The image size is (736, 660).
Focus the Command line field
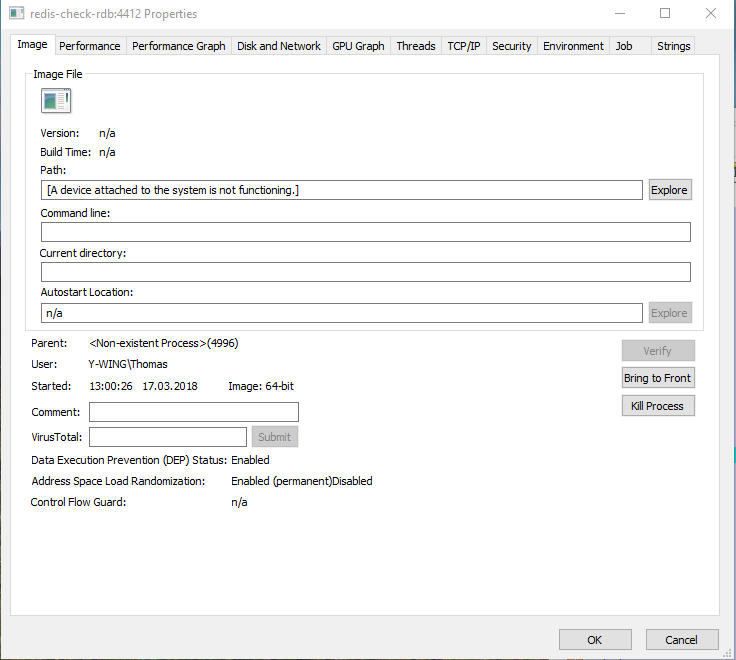tap(366, 232)
